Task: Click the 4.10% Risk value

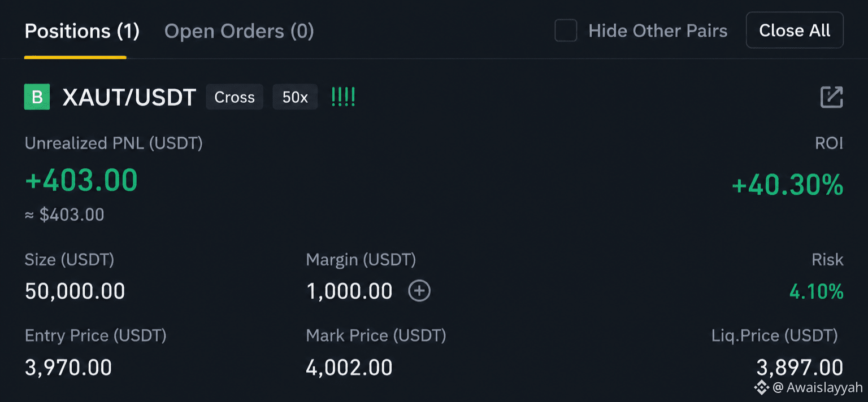Action: [816, 291]
